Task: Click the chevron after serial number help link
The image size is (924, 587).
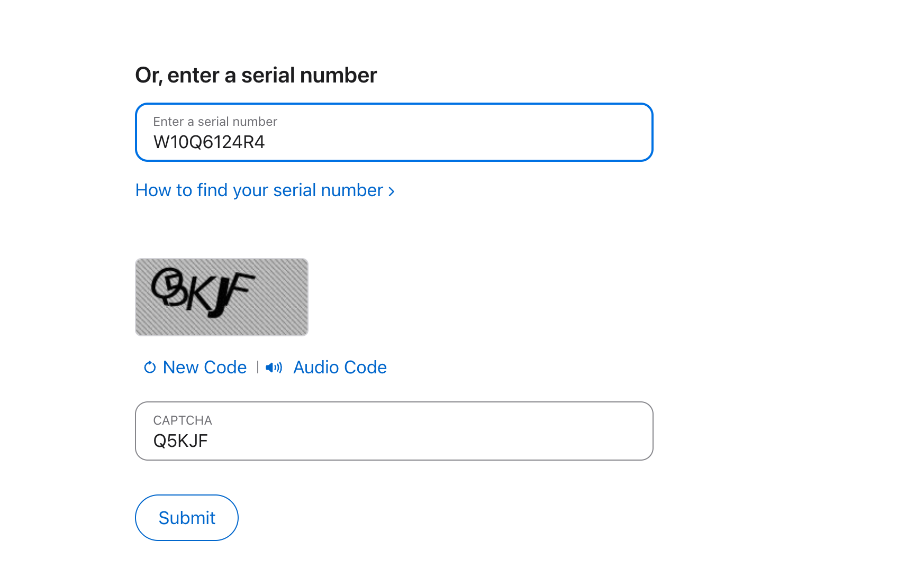Action: coord(392,191)
